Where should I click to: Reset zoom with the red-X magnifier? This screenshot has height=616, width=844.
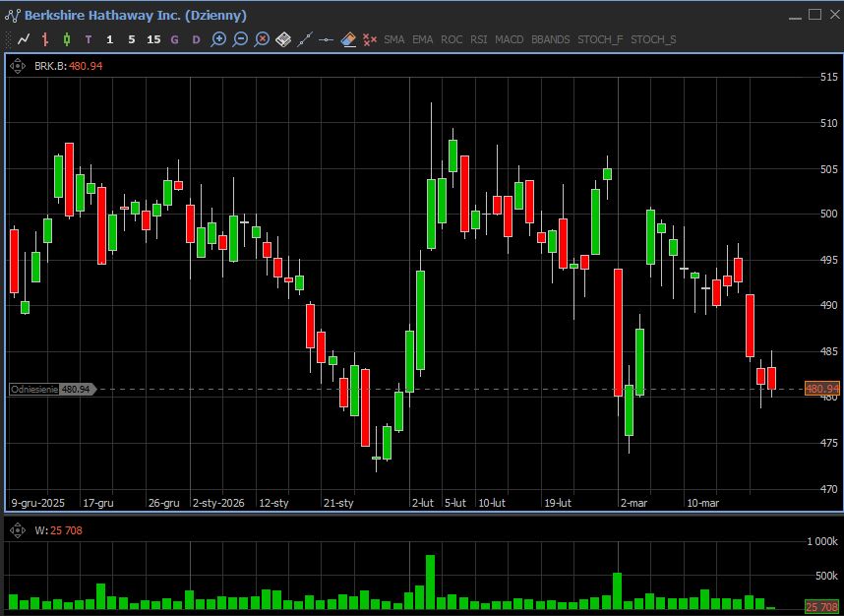pyautogui.click(x=262, y=39)
